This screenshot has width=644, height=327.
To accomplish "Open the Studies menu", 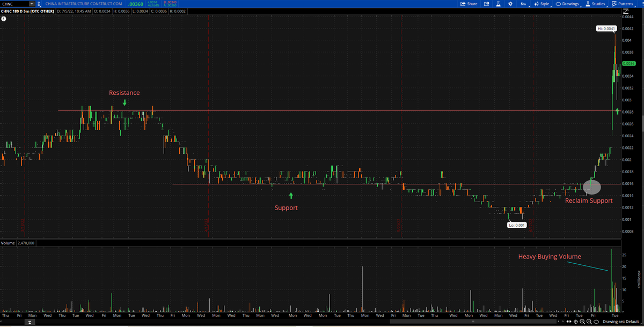I will tap(595, 4).
